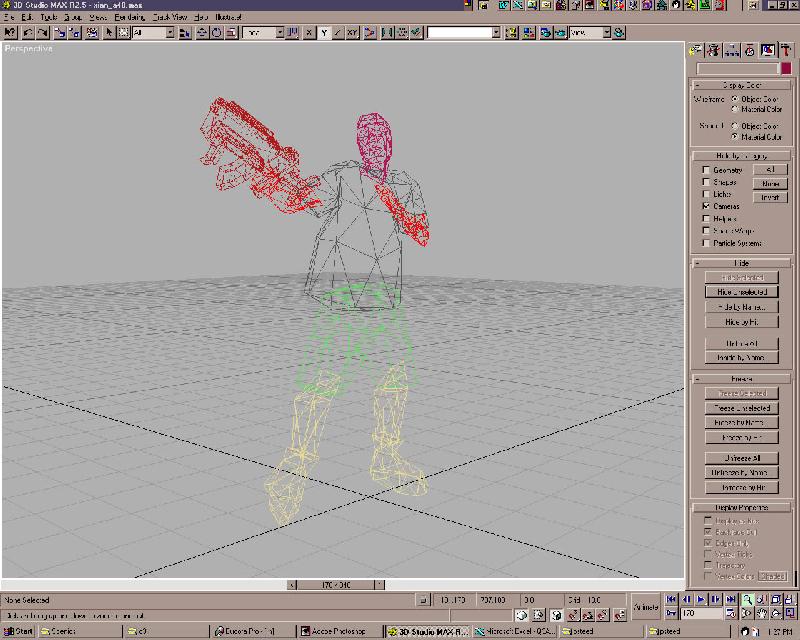800x640 pixels.
Task: Collapse the Freeze rollout
Action: tap(741, 379)
